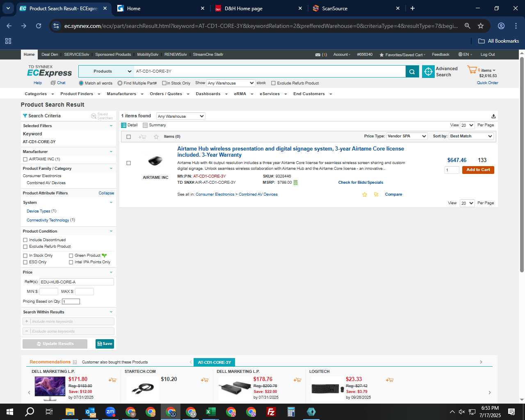Check Green Product filter
The image size is (525, 420).
click(71, 256)
